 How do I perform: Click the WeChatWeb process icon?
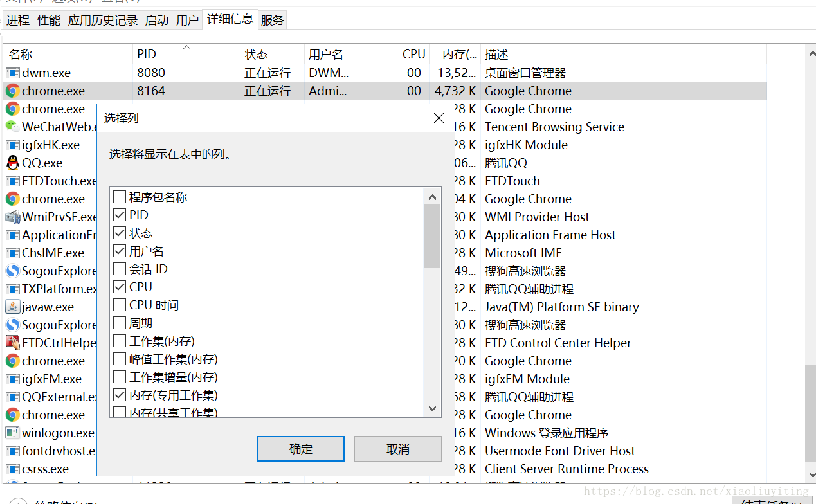pos(12,127)
